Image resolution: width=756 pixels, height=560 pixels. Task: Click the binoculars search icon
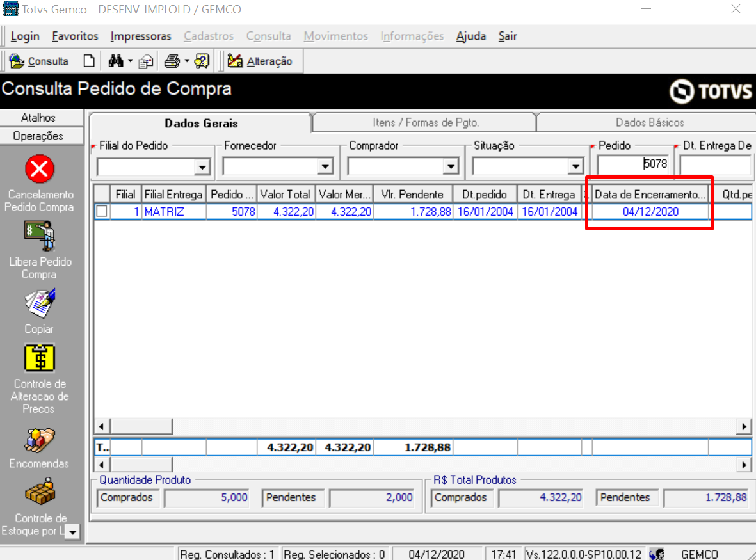pos(116,61)
